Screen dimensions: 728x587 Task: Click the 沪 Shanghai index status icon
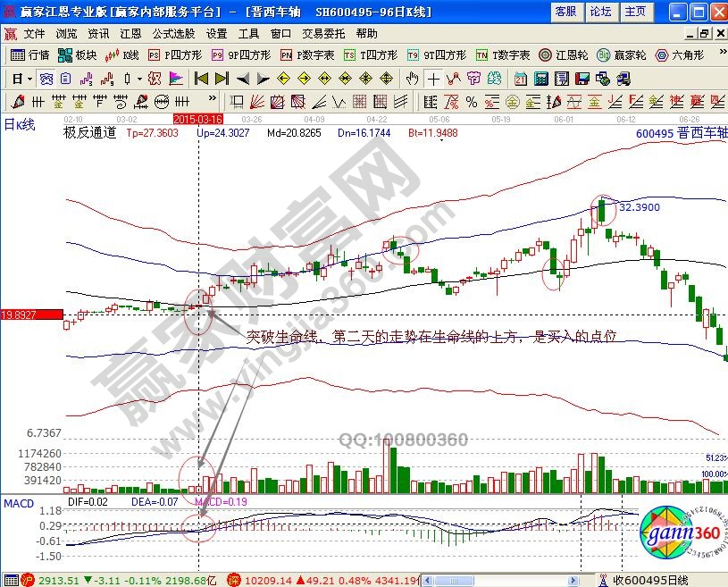28,580
